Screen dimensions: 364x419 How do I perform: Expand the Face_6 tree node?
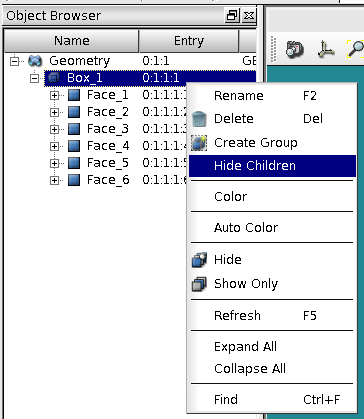54,181
